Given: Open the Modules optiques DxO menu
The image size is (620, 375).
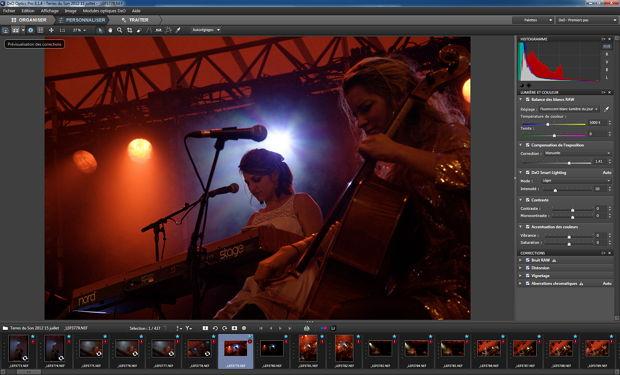Looking at the screenshot, I should 104,11.
